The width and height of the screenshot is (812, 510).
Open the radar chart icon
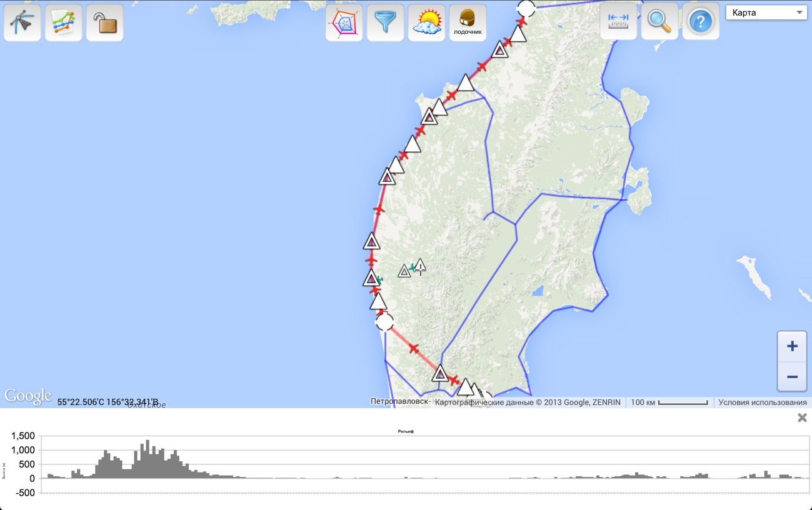point(344,23)
